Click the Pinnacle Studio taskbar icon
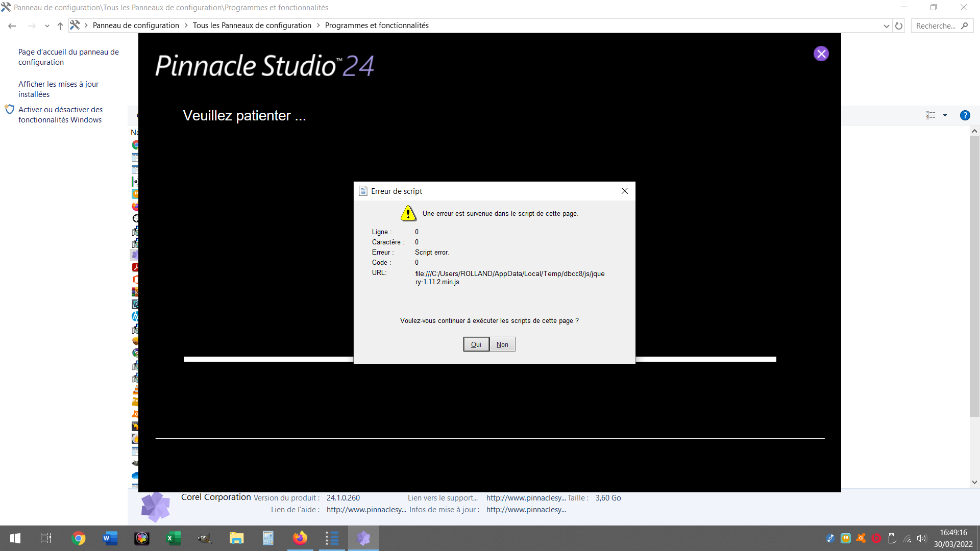The image size is (980, 551). (363, 538)
